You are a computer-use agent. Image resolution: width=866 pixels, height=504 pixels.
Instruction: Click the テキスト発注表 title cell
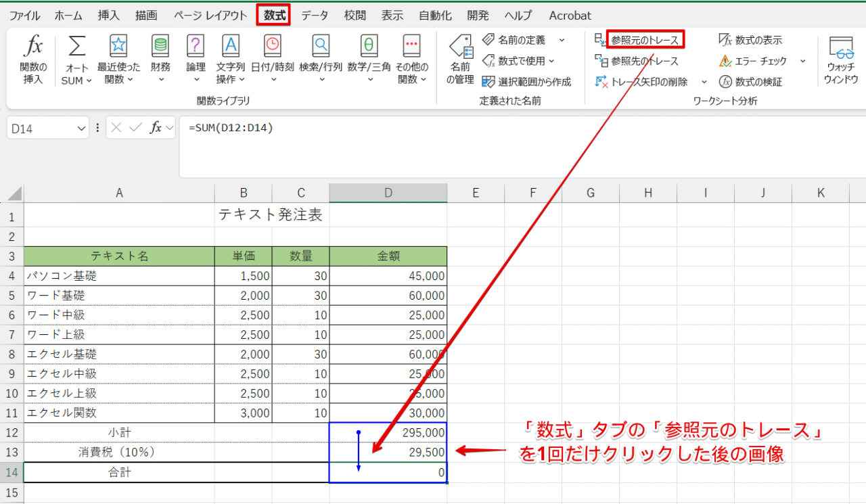pos(270,216)
